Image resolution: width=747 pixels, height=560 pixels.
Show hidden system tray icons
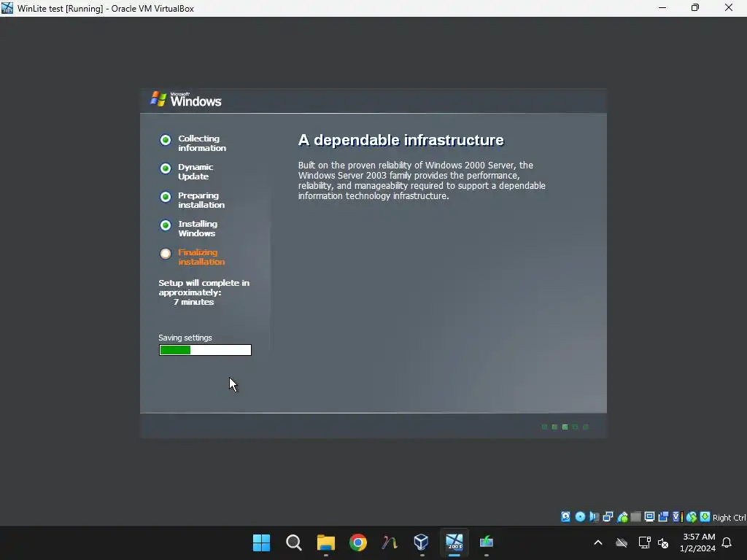coord(598,542)
